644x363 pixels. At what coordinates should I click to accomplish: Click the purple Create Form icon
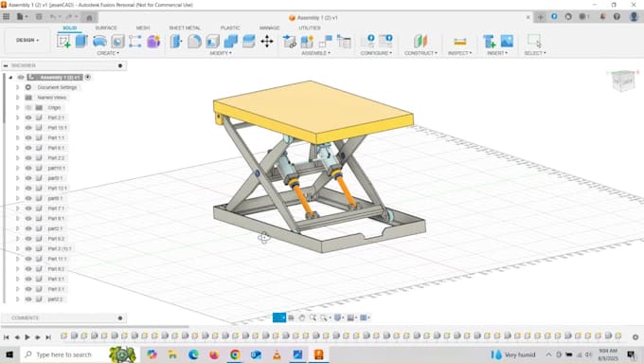point(153,42)
